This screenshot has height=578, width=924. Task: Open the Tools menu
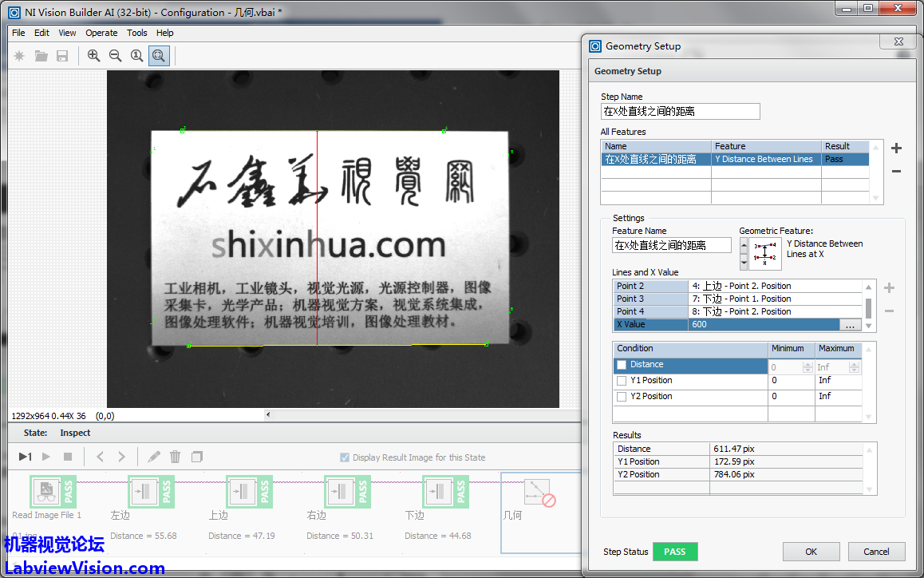(137, 33)
